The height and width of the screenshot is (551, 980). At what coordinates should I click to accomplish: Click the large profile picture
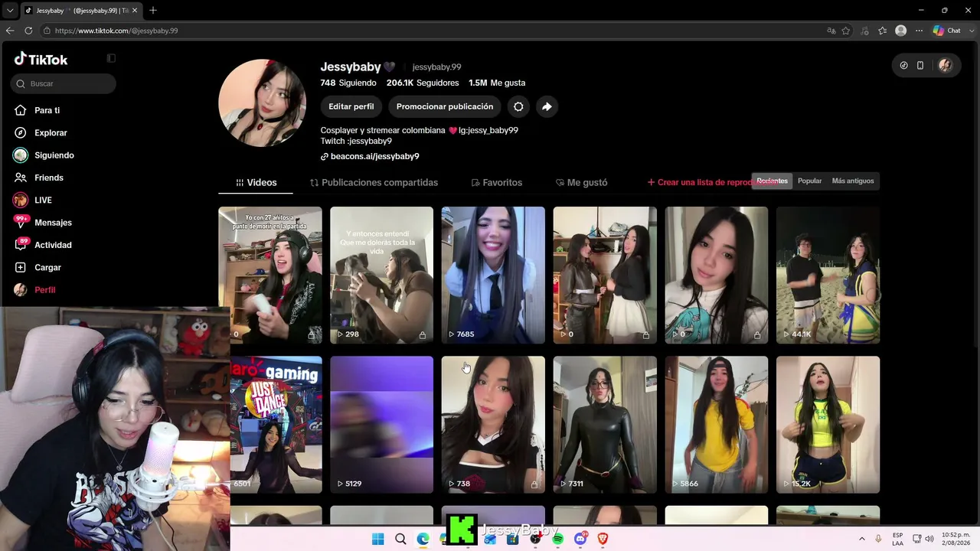pyautogui.click(x=262, y=103)
